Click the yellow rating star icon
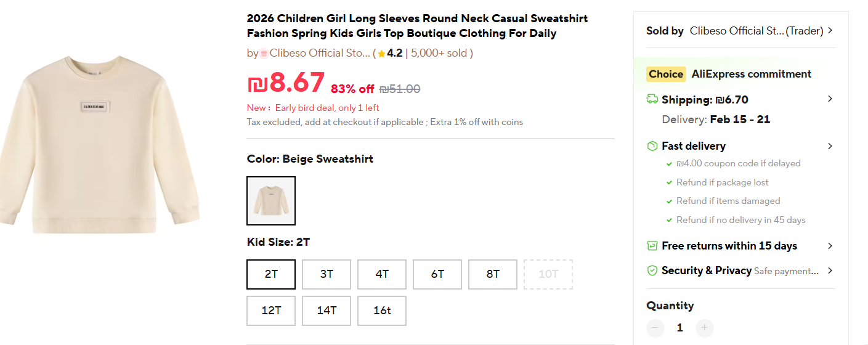This screenshot has height=345, width=868. (381, 54)
